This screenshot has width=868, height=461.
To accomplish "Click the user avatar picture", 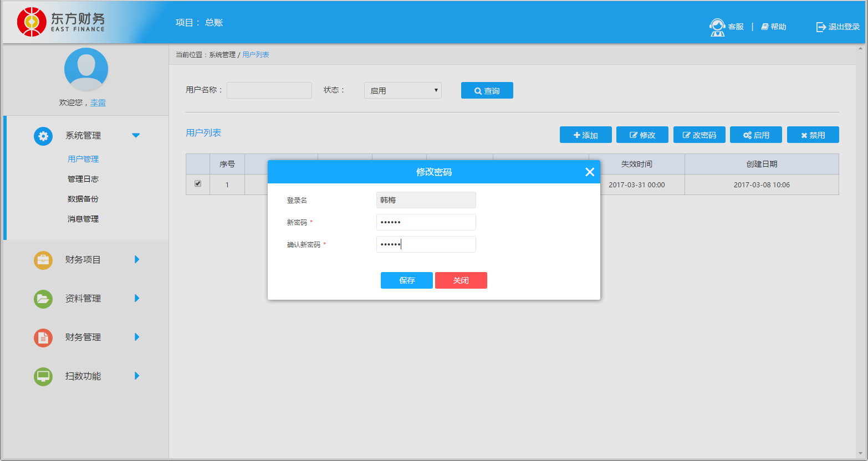I will [x=86, y=70].
